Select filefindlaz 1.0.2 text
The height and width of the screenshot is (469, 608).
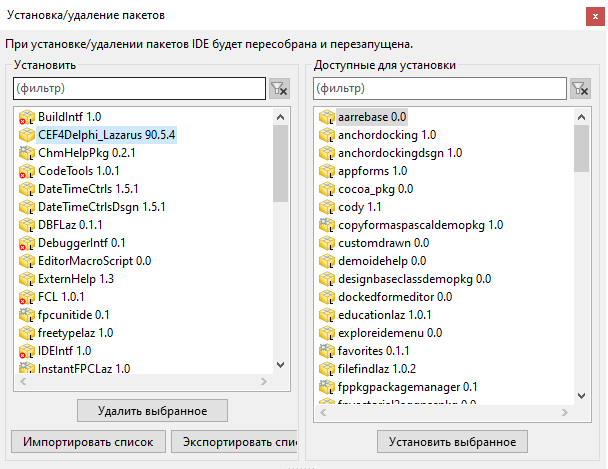point(377,369)
